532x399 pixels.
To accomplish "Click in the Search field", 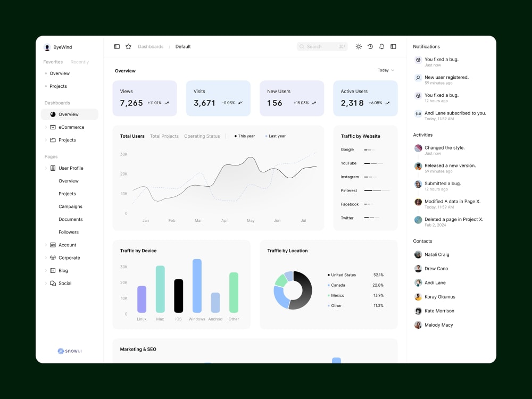I will (x=322, y=46).
